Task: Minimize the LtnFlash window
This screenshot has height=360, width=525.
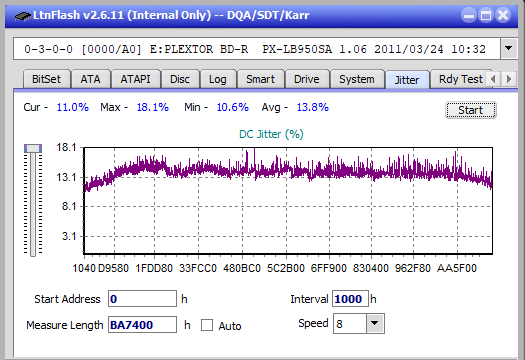Action: tap(469, 15)
